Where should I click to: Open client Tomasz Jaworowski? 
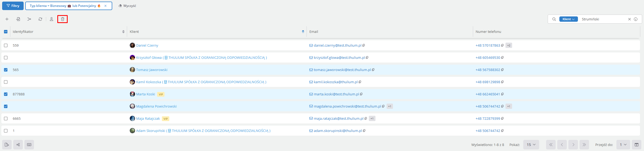pos(152,70)
